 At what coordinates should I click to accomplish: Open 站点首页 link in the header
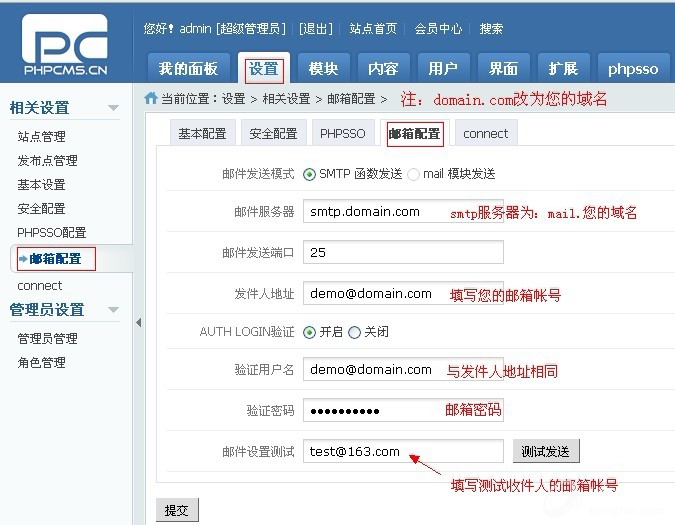coord(373,29)
